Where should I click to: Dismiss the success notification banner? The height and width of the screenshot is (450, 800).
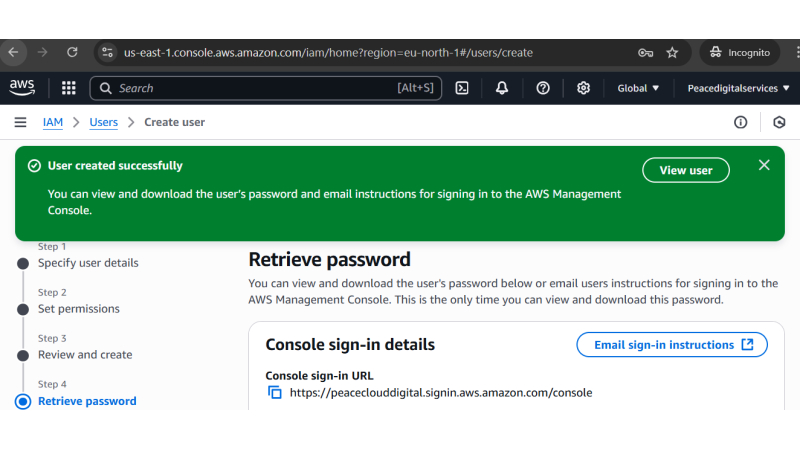coord(764,165)
